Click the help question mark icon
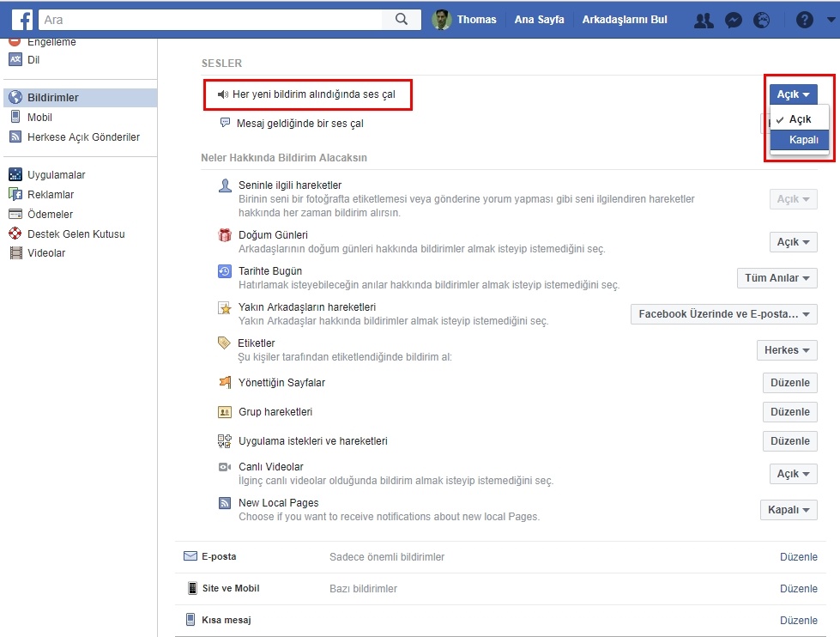840x637 pixels. point(804,21)
